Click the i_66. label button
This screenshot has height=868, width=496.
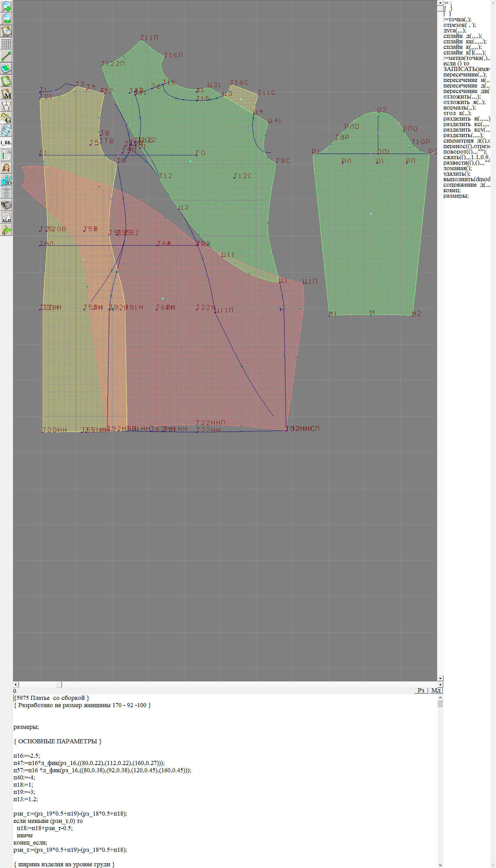(6, 143)
